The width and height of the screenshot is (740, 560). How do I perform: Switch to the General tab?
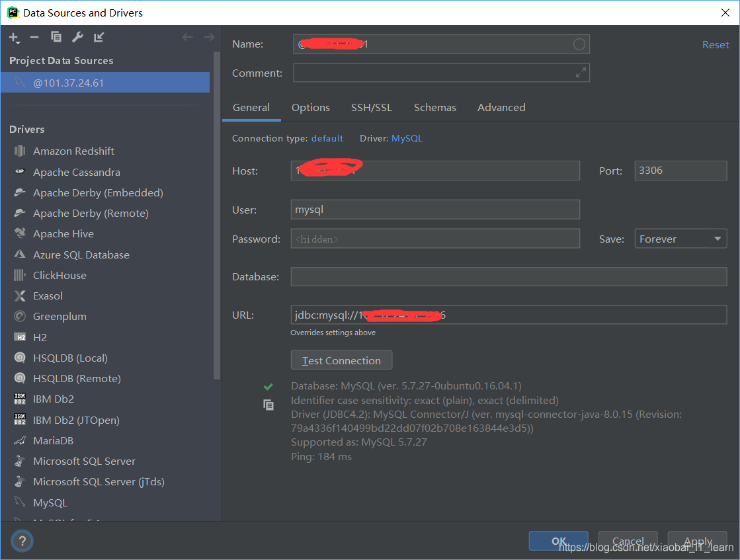coord(251,108)
